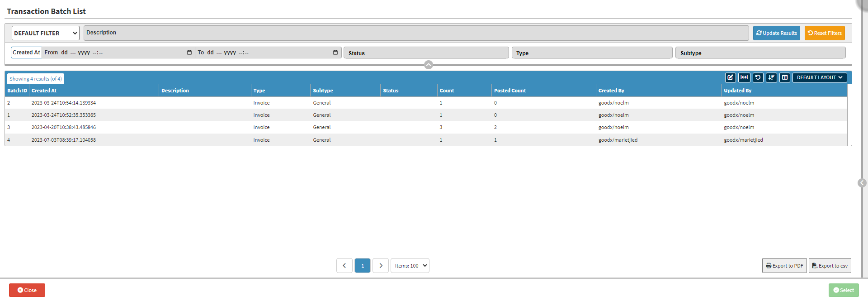Image resolution: width=868 pixels, height=297 pixels.
Task: Click the reset layout undo icon
Action: click(x=758, y=77)
